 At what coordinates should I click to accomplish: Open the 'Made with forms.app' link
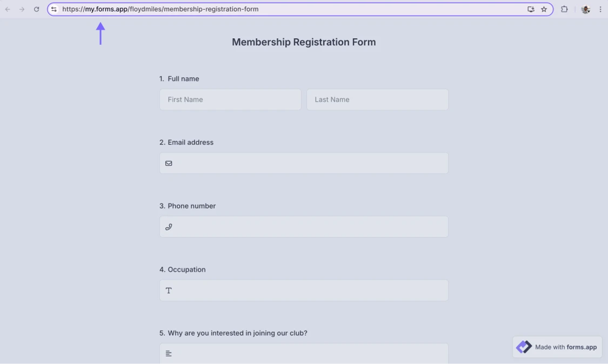pos(557,347)
